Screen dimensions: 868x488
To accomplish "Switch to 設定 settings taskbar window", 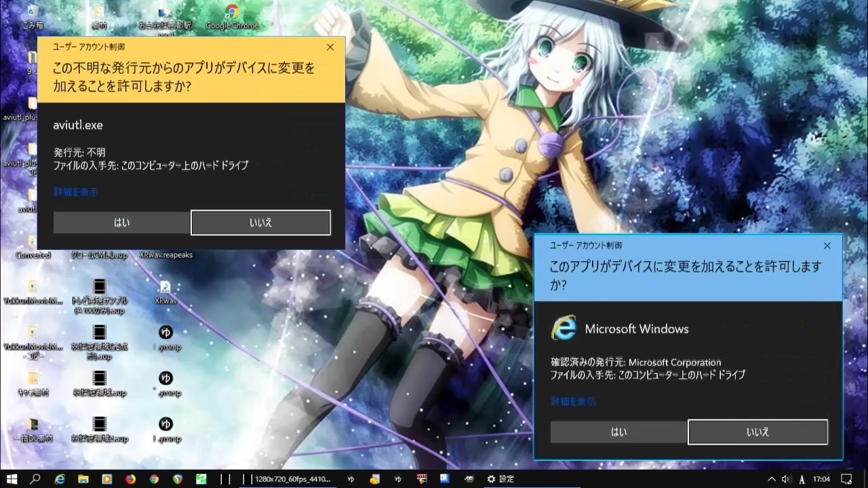I will pyautogui.click(x=500, y=479).
